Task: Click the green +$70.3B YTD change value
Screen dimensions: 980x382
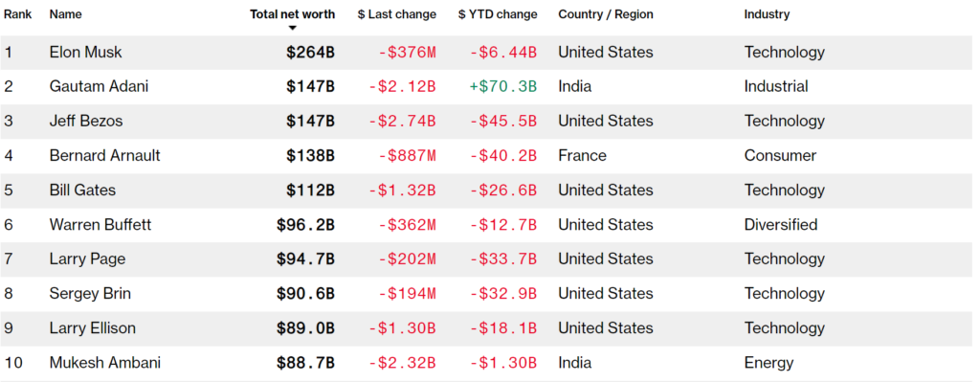Action: [x=503, y=86]
